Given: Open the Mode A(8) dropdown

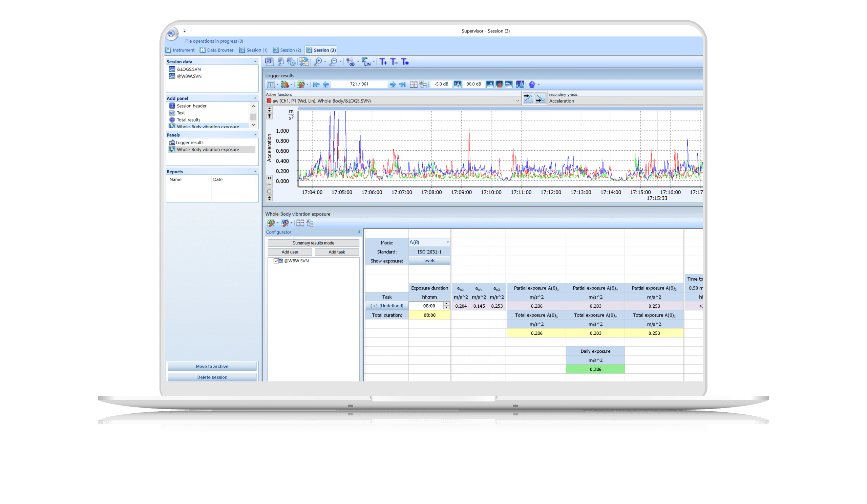Looking at the screenshot, I should pos(447,242).
